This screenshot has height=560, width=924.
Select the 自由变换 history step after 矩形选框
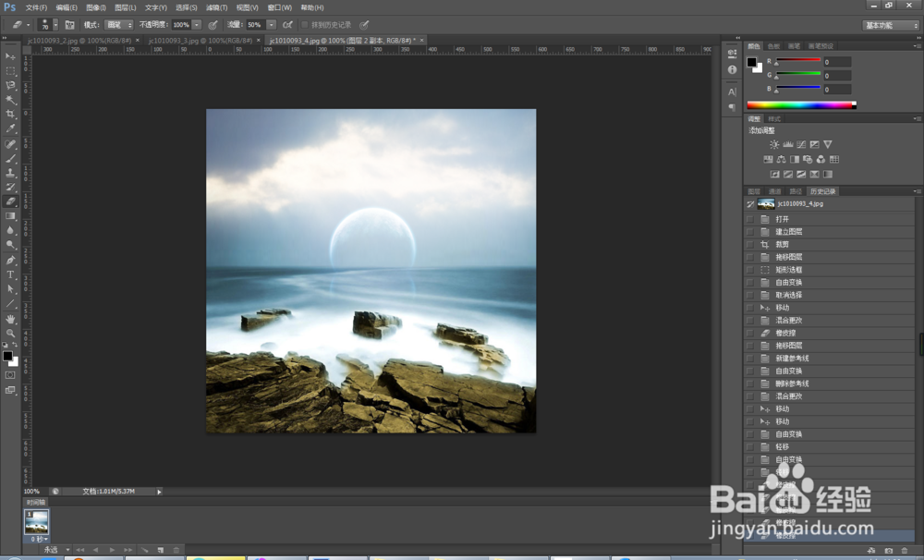click(x=829, y=283)
